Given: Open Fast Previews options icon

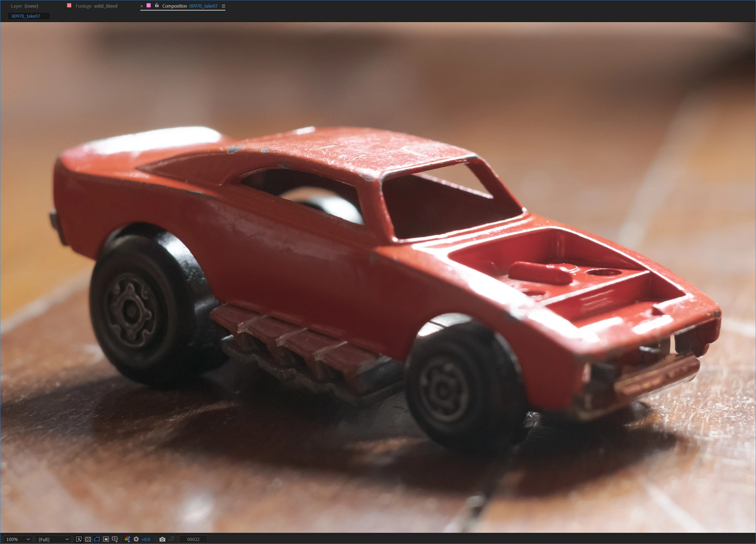Looking at the screenshot, I should pos(79,539).
